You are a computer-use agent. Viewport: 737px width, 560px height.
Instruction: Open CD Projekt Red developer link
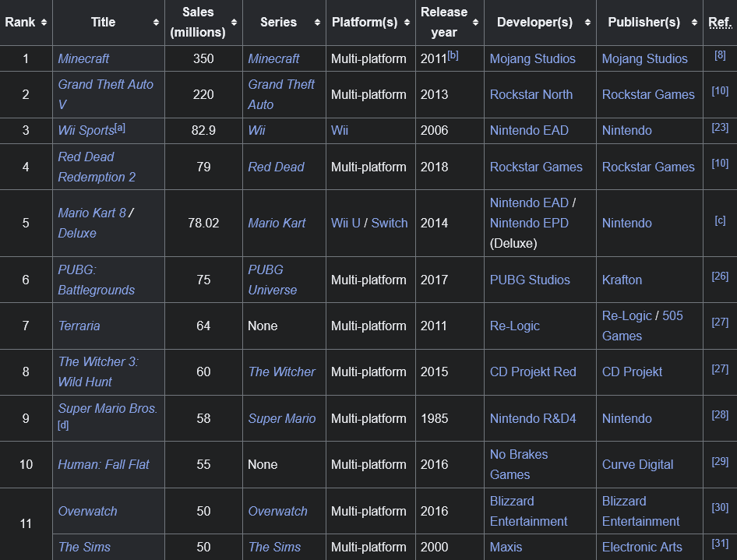[x=533, y=372]
